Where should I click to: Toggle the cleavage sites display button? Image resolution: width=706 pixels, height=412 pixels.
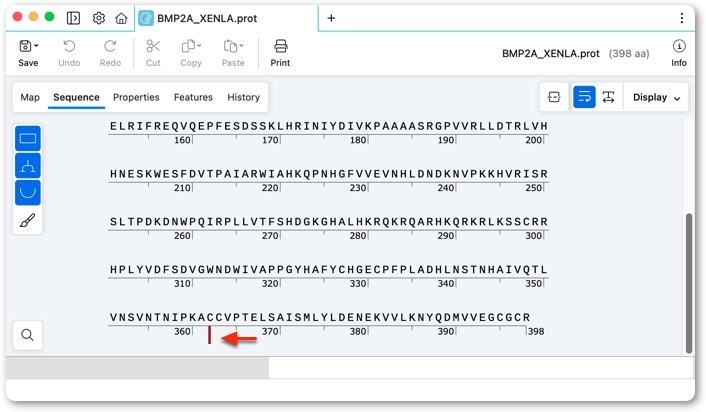click(x=28, y=166)
